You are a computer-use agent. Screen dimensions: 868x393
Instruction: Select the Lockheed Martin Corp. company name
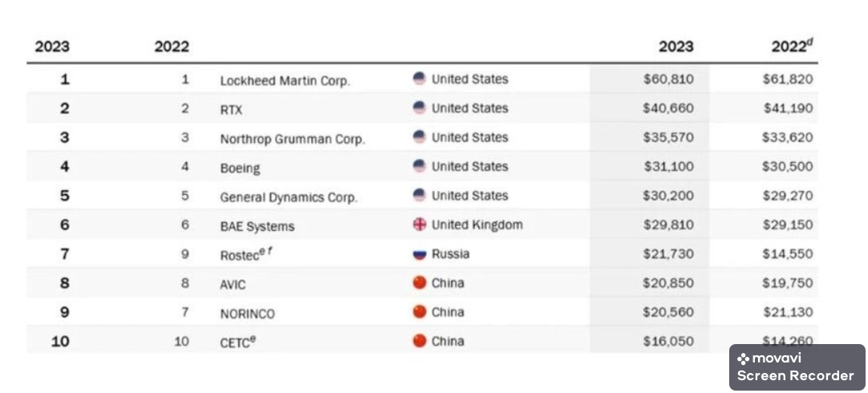tap(285, 80)
